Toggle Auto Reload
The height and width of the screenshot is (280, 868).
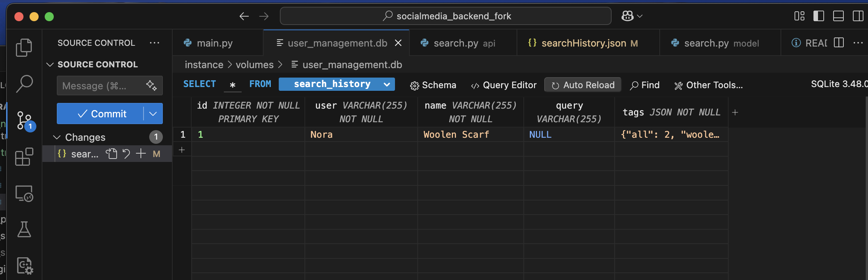coord(582,85)
